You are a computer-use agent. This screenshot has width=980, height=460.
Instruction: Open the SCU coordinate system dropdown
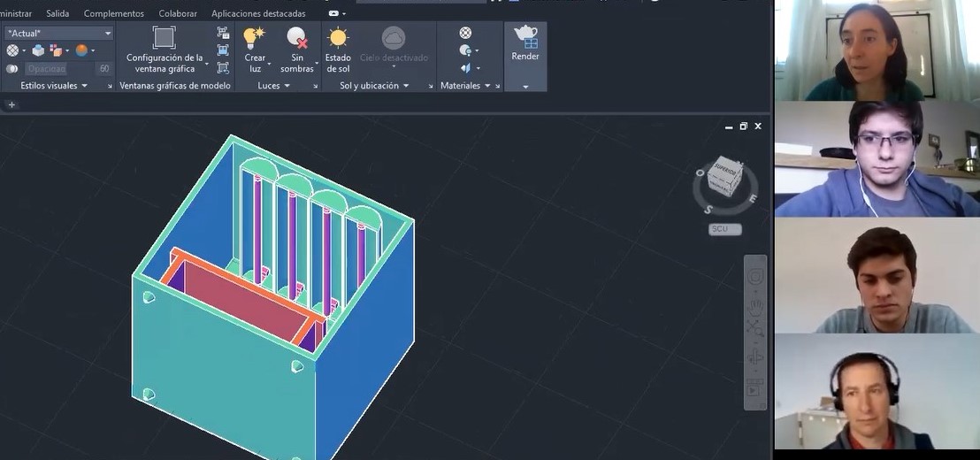coord(725,229)
